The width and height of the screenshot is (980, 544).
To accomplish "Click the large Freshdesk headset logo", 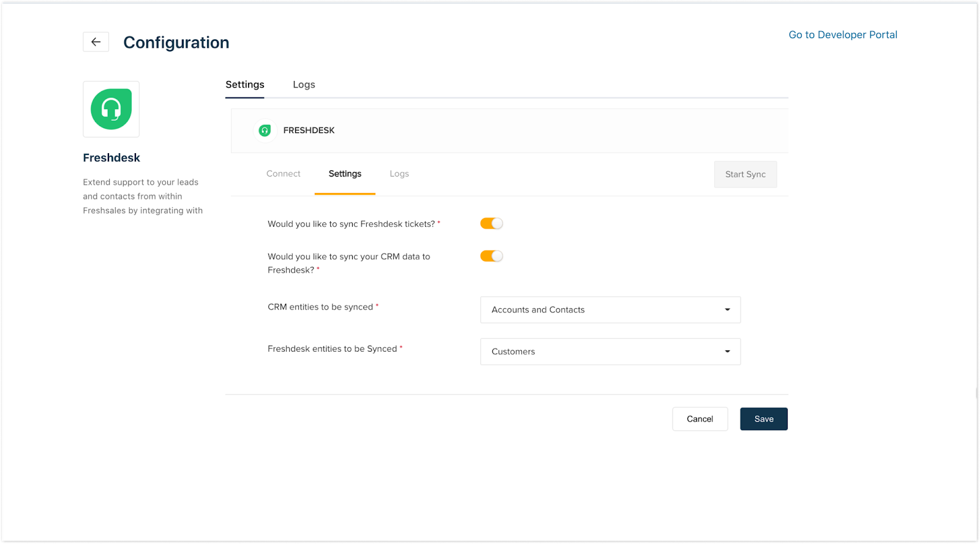I will pyautogui.click(x=111, y=109).
